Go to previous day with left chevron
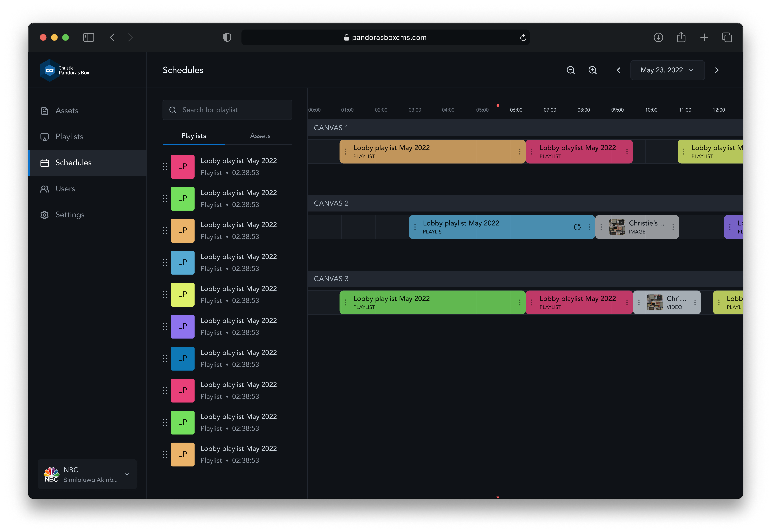 (x=619, y=70)
